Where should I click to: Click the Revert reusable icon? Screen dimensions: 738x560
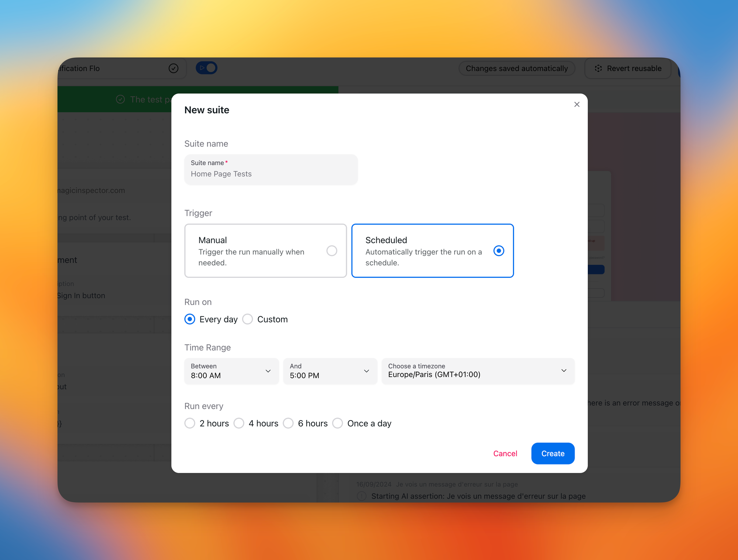[x=598, y=68]
